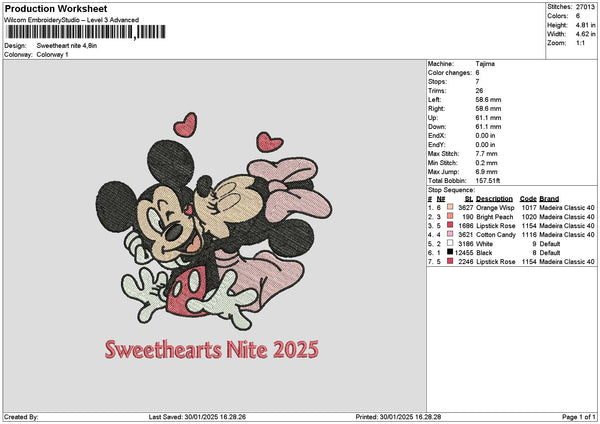Click the Zoom value '1:1'

pyautogui.click(x=580, y=43)
